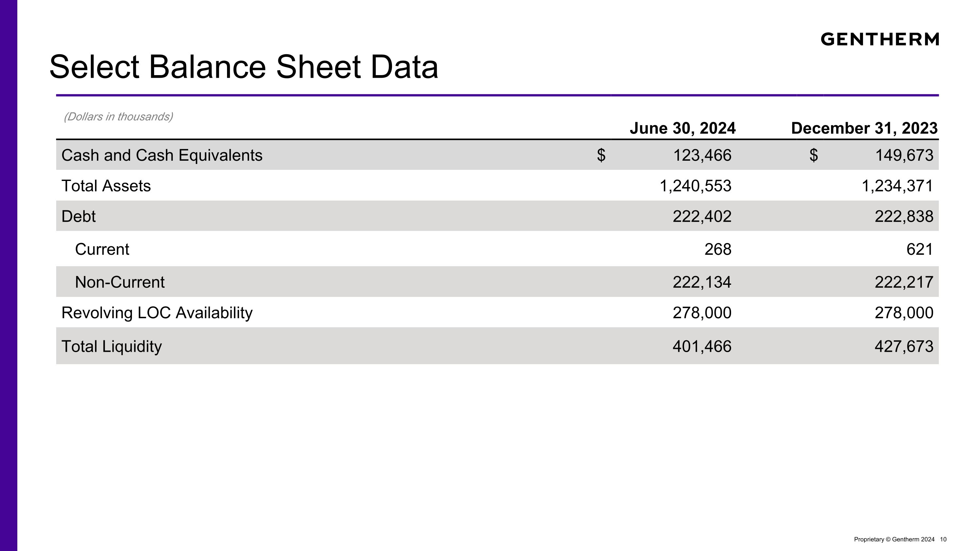The height and width of the screenshot is (551, 980).
Task: Click the June 30, 2024 column header
Action: [682, 128]
